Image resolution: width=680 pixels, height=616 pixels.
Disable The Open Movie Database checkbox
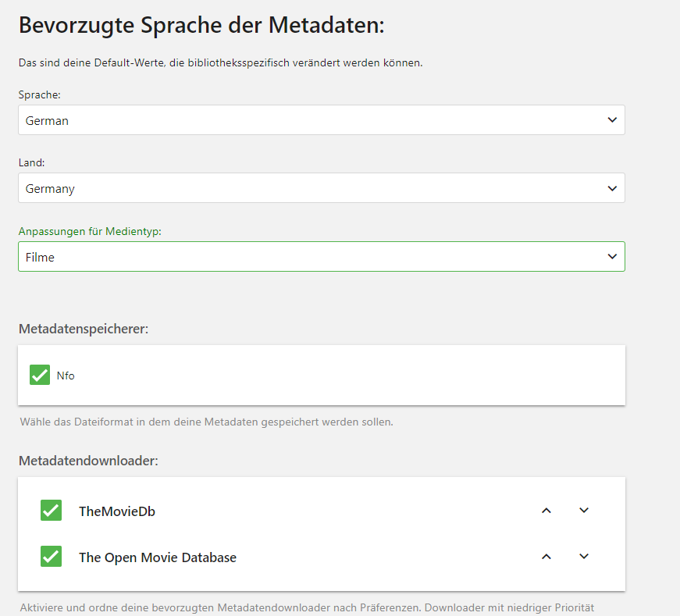point(52,556)
